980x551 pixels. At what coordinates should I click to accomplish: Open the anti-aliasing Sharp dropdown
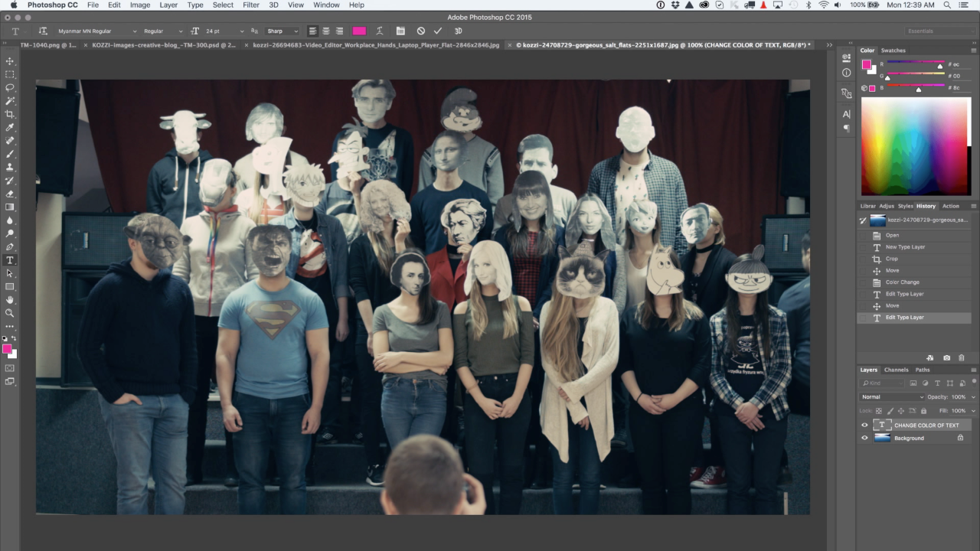[282, 31]
